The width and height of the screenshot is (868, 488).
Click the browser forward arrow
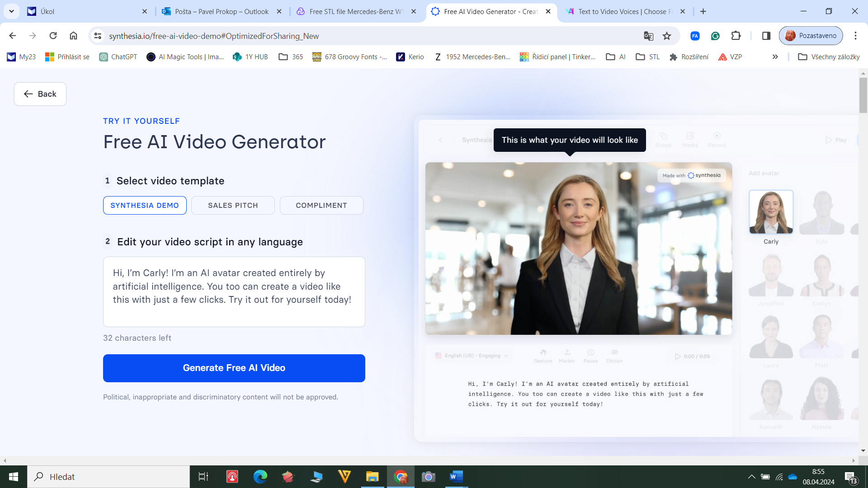[x=33, y=36]
